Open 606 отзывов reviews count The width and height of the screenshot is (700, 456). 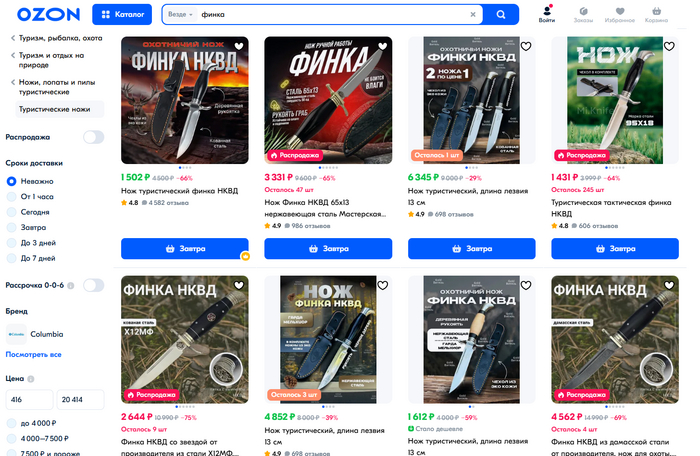click(x=595, y=226)
